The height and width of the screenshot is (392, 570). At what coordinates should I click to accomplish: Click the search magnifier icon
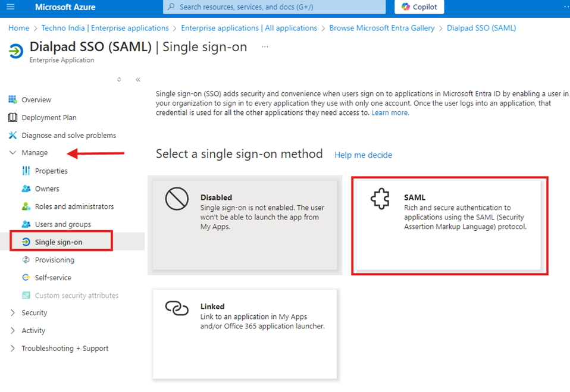pyautogui.click(x=171, y=7)
